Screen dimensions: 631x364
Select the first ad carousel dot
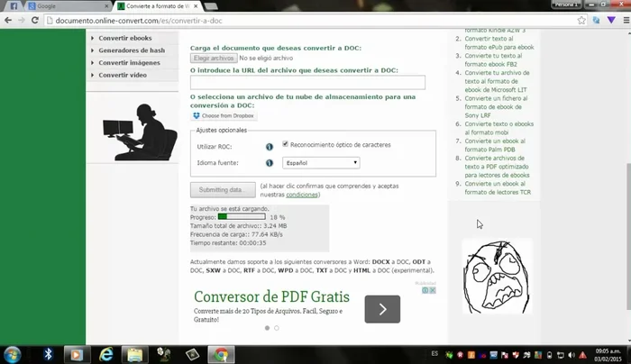(x=267, y=328)
